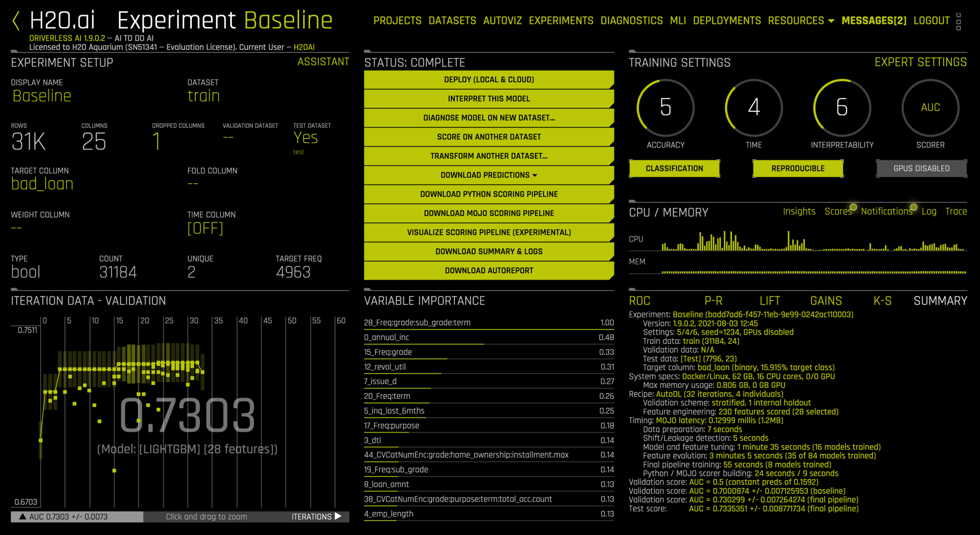The image size is (980, 535).
Task: Toggle the Reproducible setting
Action: click(x=797, y=168)
